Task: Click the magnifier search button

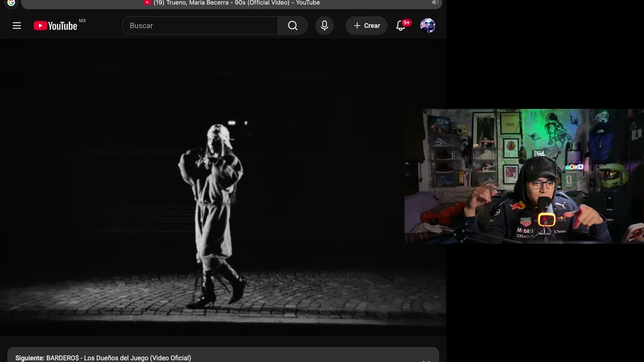Action: [293, 26]
